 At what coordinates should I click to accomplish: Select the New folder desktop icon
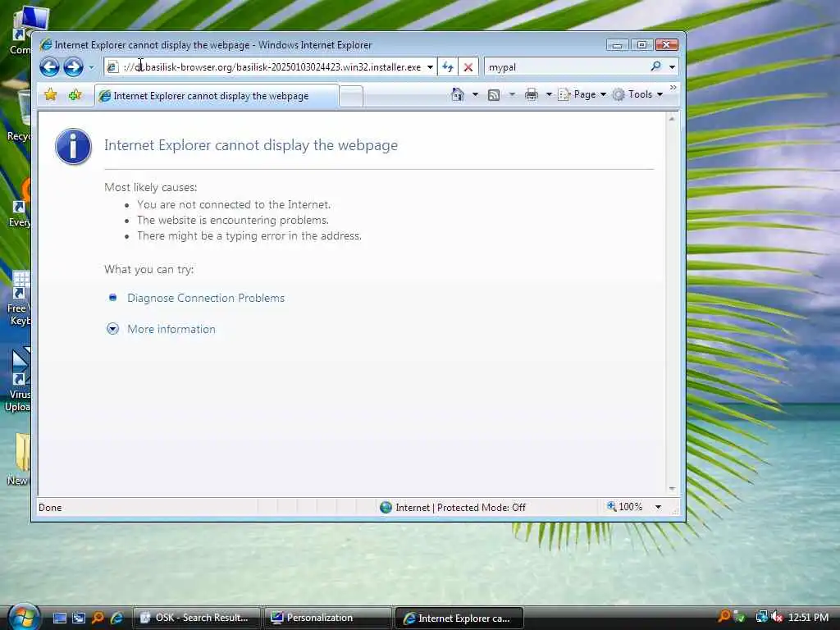[19, 459]
